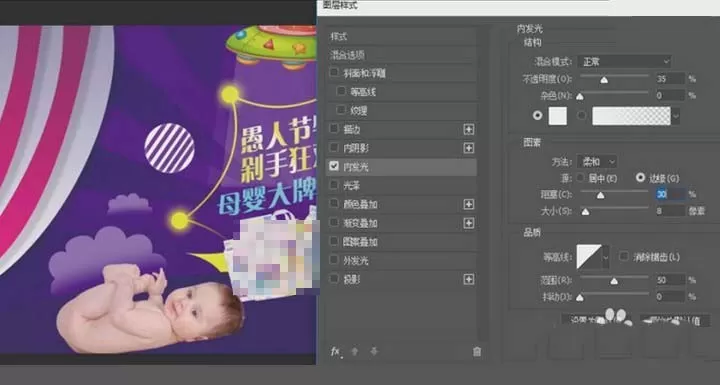Click the 阻塞 slider handle
This screenshot has width=720, height=385.
click(x=600, y=196)
